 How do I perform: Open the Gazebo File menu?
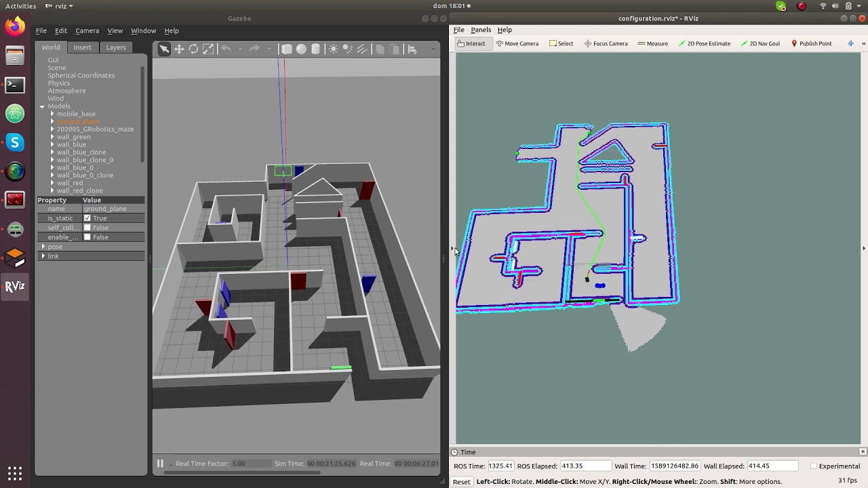point(41,30)
